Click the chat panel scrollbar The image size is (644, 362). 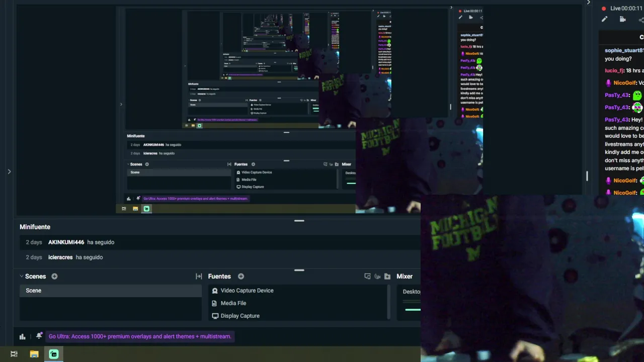(587, 176)
